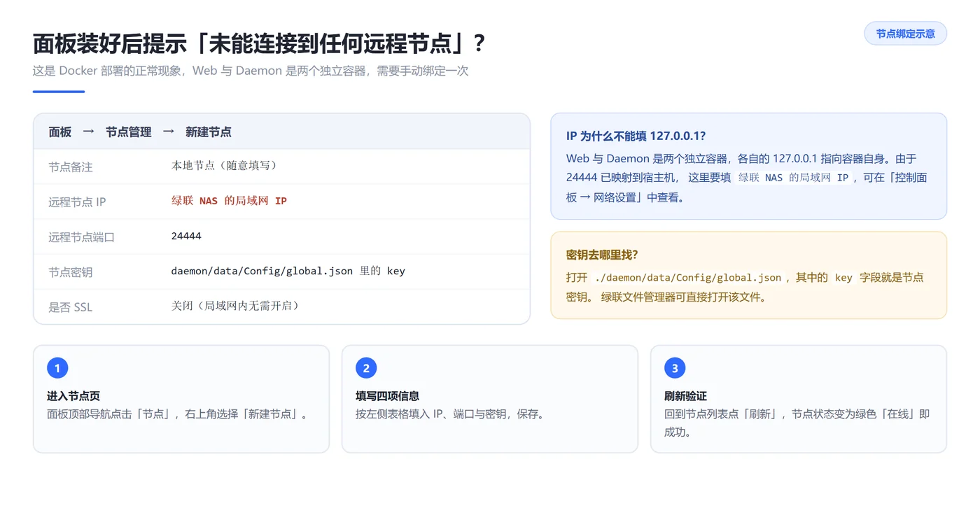Select the step heading 填写四项信息

click(x=388, y=396)
